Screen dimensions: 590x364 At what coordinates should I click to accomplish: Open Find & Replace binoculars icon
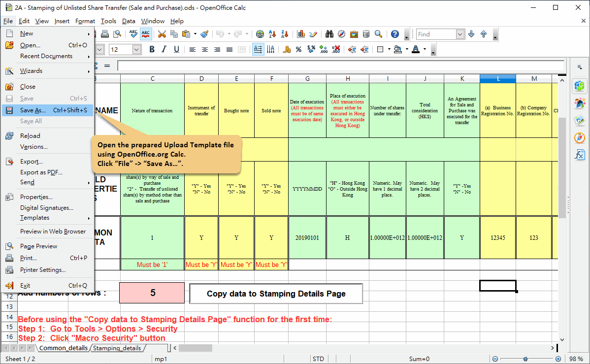(x=329, y=34)
